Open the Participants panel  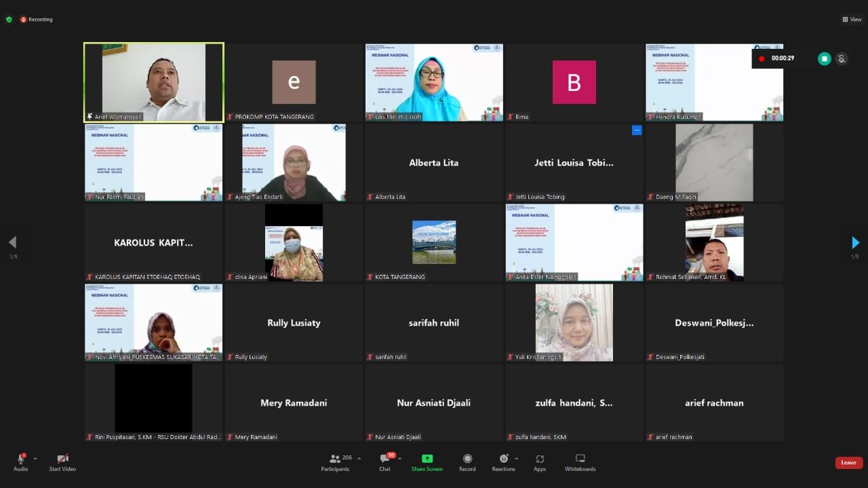(x=334, y=462)
